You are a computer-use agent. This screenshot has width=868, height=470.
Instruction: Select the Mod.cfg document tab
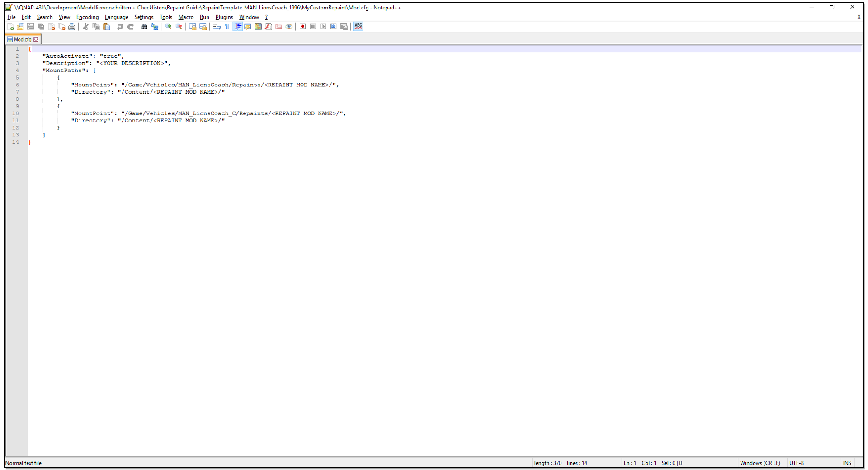coord(23,39)
